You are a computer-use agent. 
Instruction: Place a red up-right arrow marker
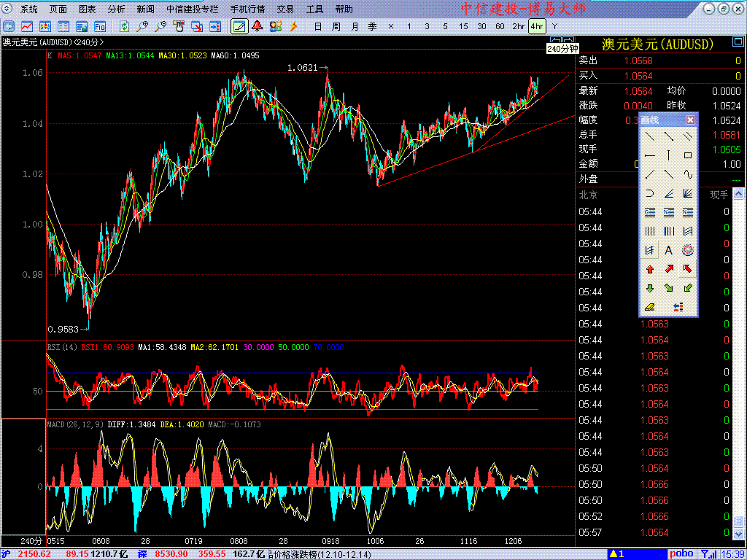[x=669, y=269]
